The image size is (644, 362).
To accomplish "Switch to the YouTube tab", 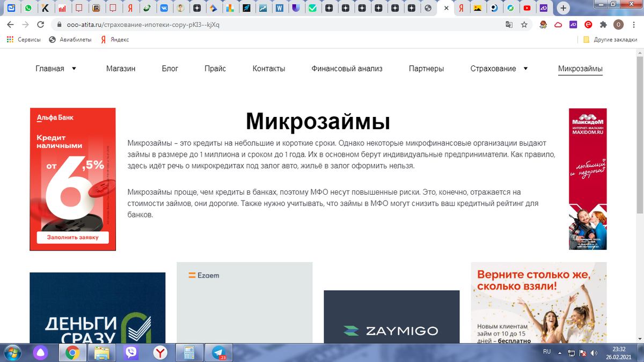I will click(x=527, y=9).
